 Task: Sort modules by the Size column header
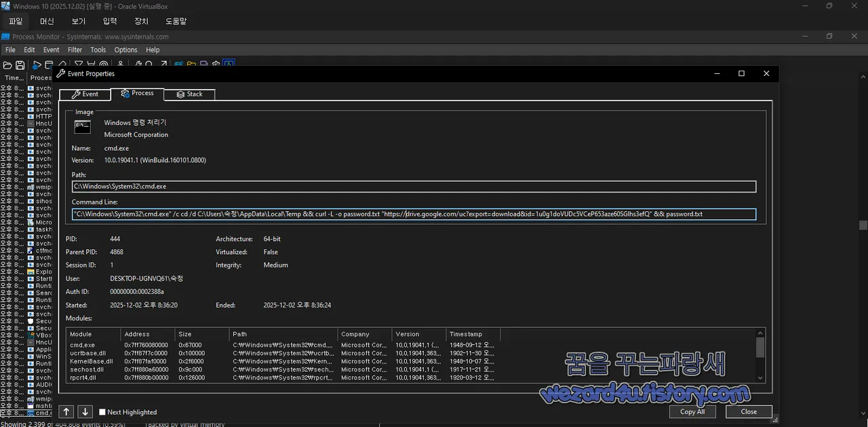202,334
